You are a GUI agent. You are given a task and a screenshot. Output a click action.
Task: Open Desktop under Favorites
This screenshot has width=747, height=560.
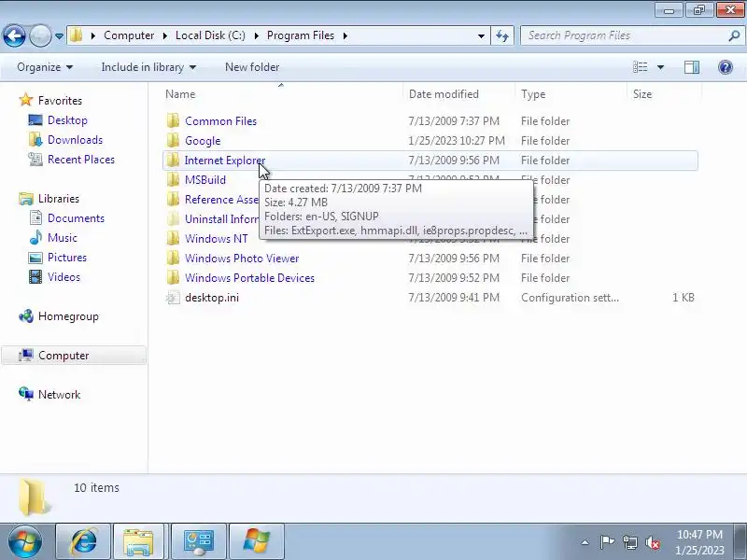67,120
